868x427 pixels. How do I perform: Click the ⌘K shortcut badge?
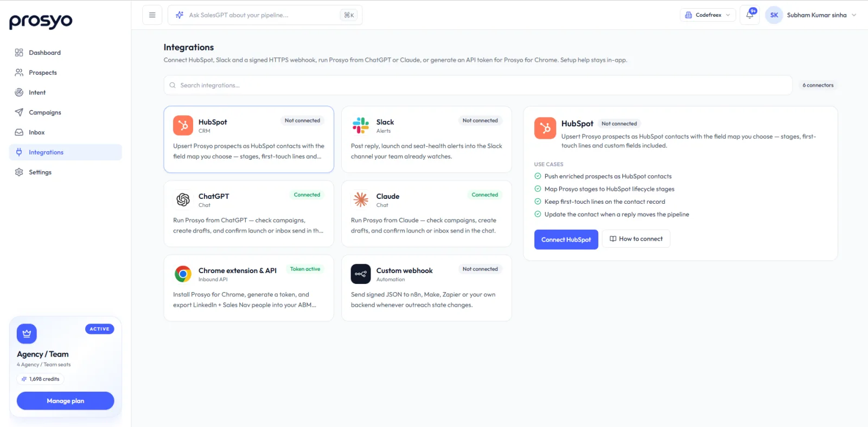[x=349, y=15]
